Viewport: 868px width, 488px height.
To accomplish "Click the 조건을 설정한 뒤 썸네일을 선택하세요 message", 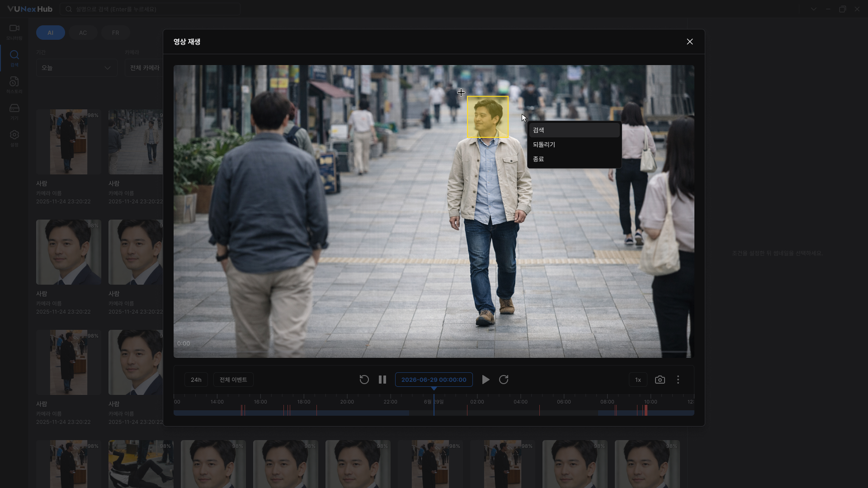I will tap(777, 253).
